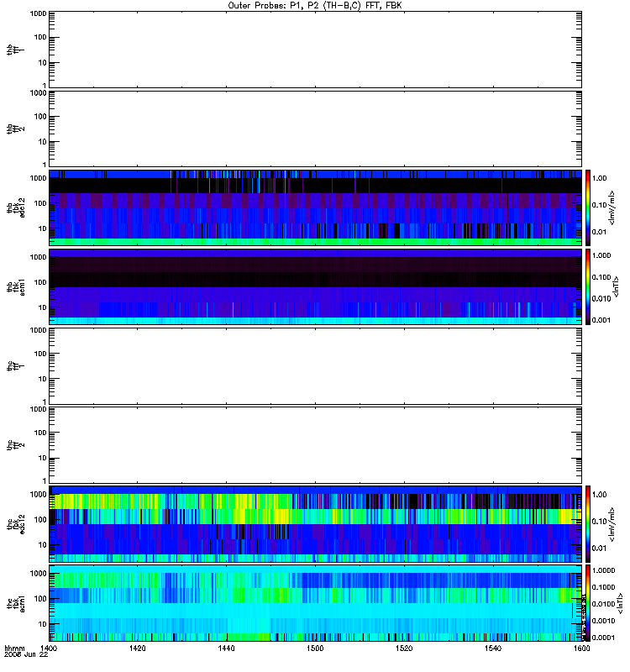The height and width of the screenshot is (672, 630).
Task: Click the thc edc12 color bar "<|mV/m|>" unit label
Action: click(612, 524)
